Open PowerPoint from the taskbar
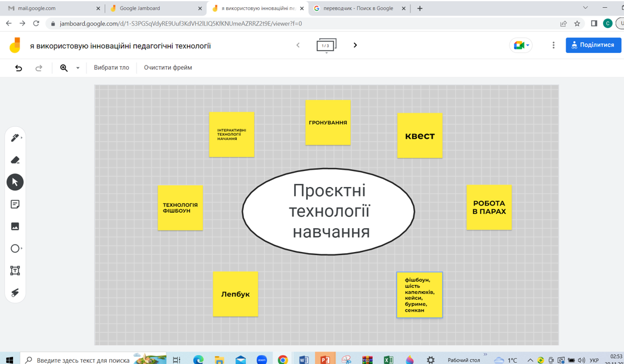The height and width of the screenshot is (364, 624). tap(325, 359)
